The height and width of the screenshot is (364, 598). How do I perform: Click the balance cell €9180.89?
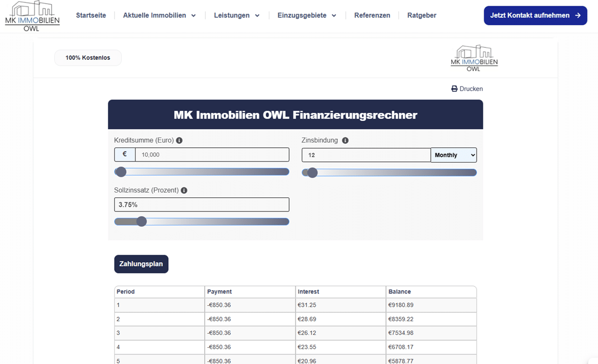(x=431, y=305)
